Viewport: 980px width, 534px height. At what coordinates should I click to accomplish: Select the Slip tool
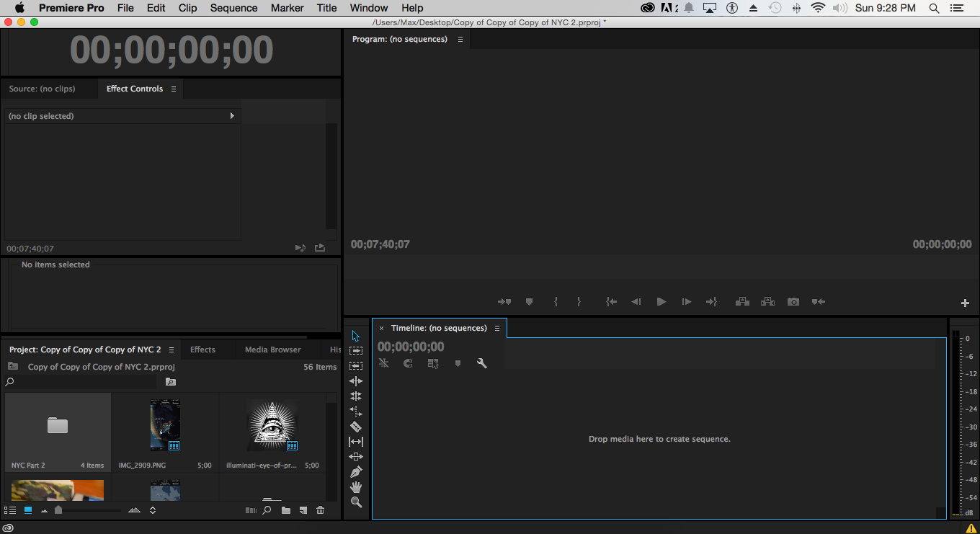pos(356,442)
